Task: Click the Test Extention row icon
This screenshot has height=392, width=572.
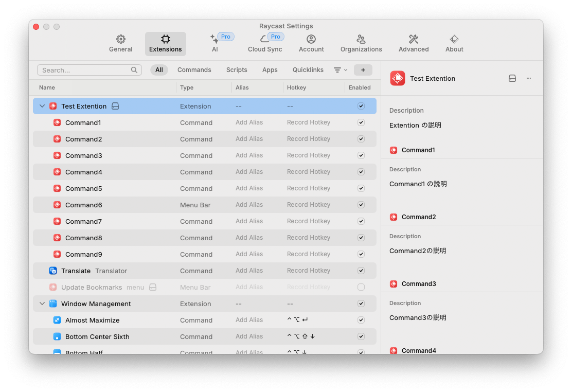Action: [x=53, y=106]
